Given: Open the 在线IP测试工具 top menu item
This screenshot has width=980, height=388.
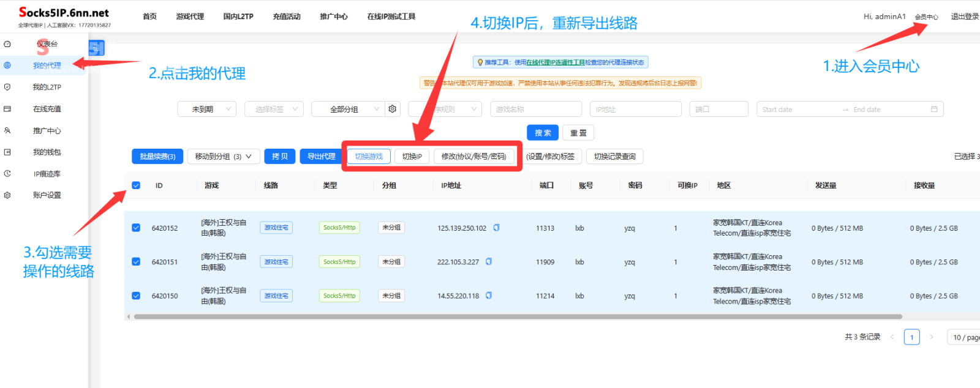Looking at the screenshot, I should point(391,17).
